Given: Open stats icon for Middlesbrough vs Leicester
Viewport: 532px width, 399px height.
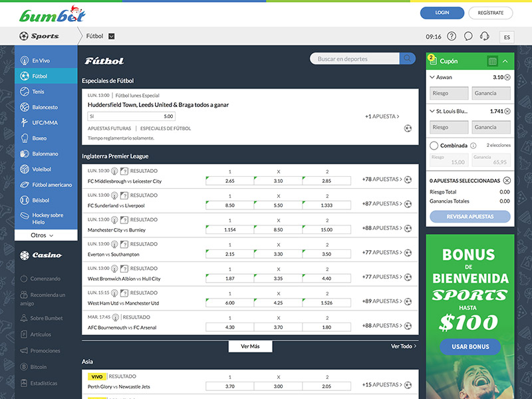Looking at the screenshot, I should [124, 171].
